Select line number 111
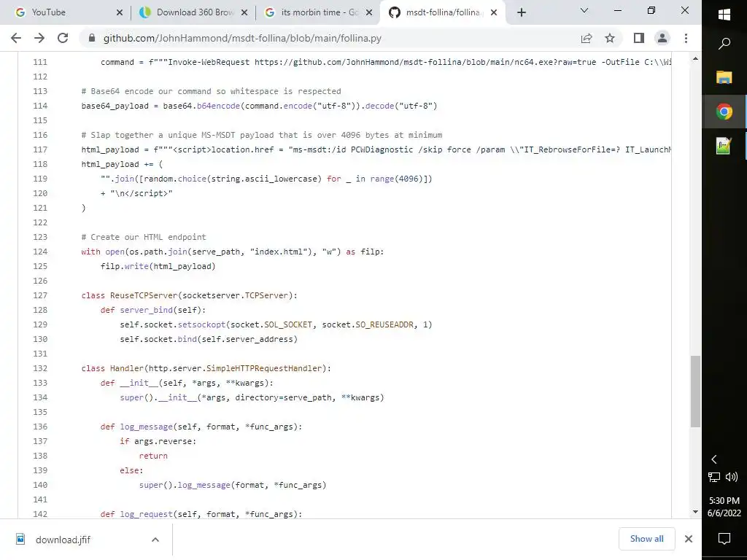The height and width of the screenshot is (560, 747). (x=40, y=62)
